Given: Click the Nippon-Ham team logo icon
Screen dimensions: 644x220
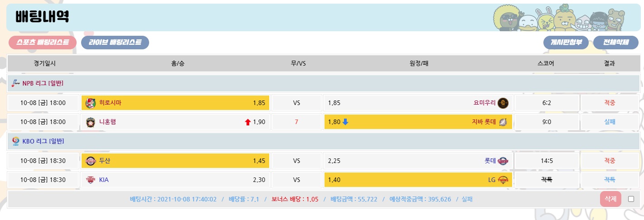Looking at the screenshot, I should click(x=91, y=121).
